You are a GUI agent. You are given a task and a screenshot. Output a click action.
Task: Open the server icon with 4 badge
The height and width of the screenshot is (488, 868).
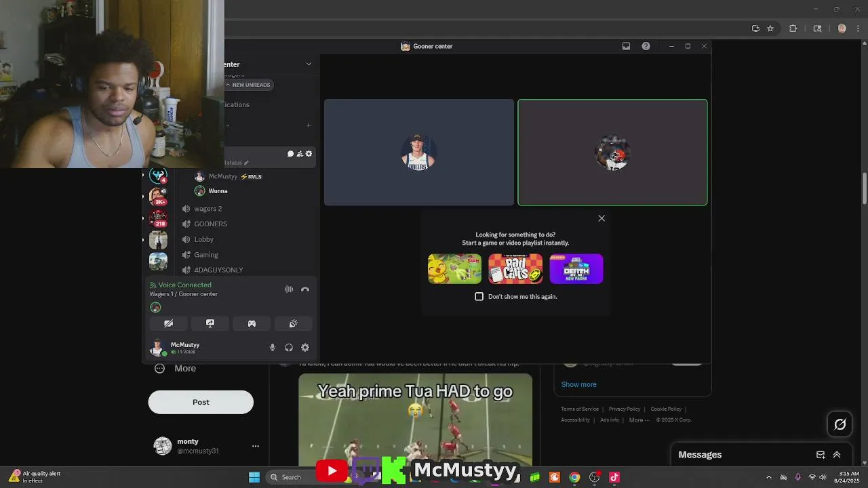click(x=159, y=176)
